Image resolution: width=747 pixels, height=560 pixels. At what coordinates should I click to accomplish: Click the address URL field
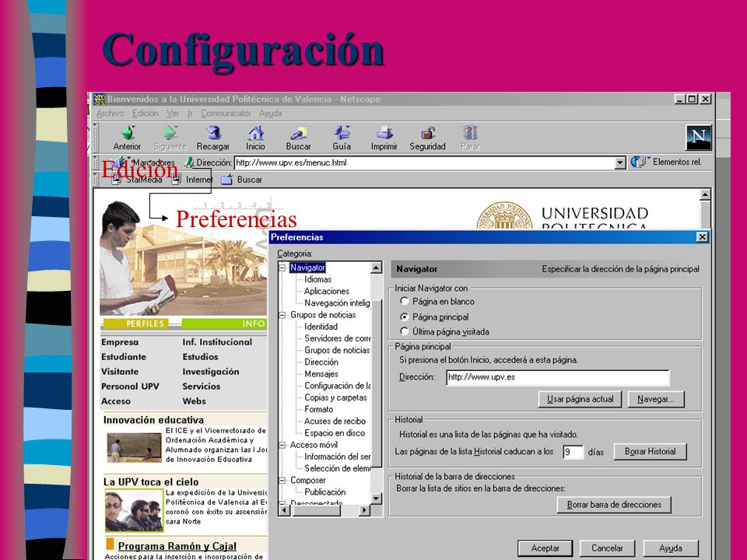point(424,163)
